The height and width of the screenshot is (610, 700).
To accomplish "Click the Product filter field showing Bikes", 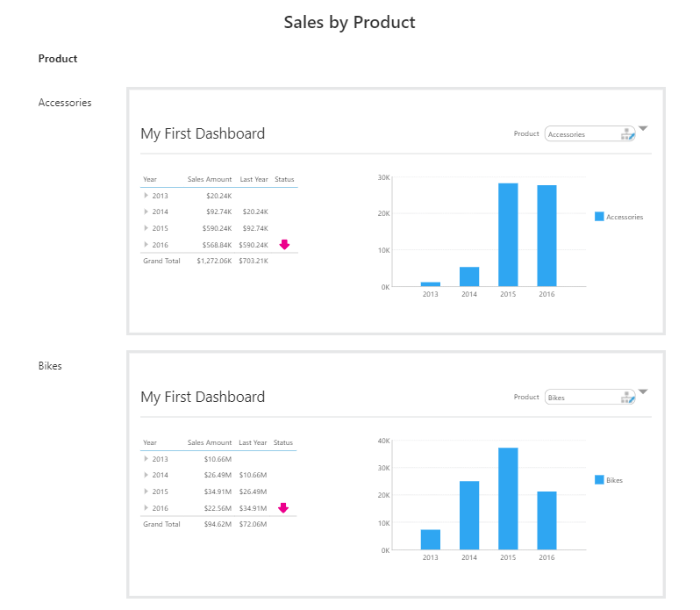I will click(581, 398).
